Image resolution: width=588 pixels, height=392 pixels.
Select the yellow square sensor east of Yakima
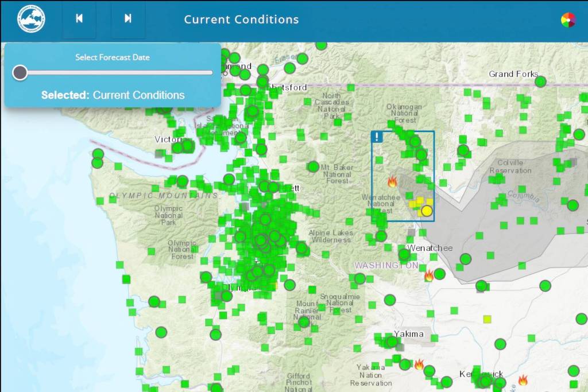pyautogui.click(x=488, y=319)
